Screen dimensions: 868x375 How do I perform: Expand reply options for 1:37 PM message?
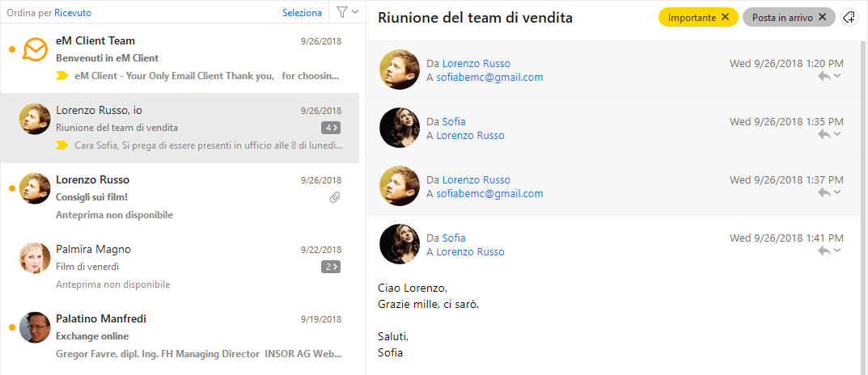point(837,192)
